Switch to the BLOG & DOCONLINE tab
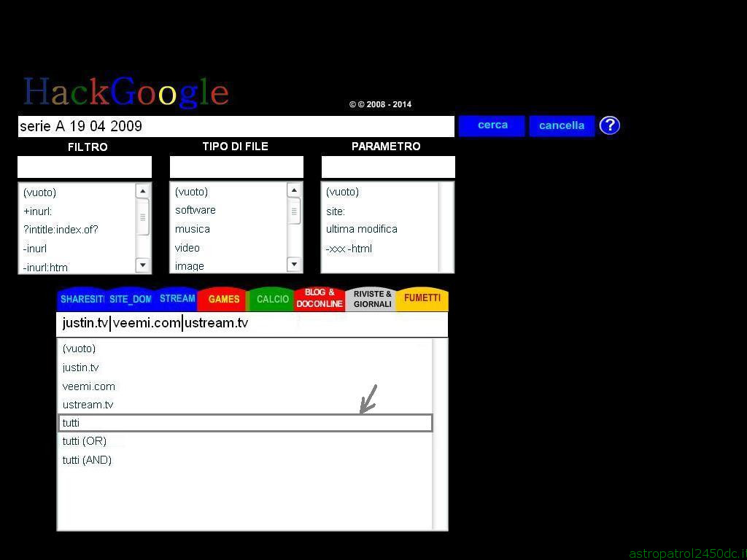747x560 pixels. point(320,298)
